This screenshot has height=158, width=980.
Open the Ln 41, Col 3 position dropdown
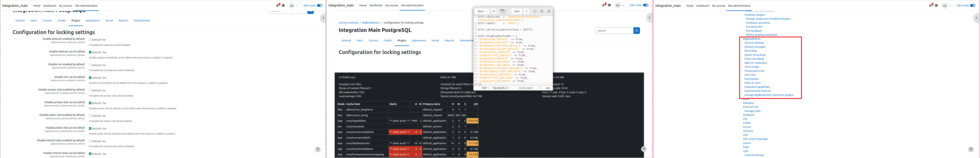pos(530,88)
